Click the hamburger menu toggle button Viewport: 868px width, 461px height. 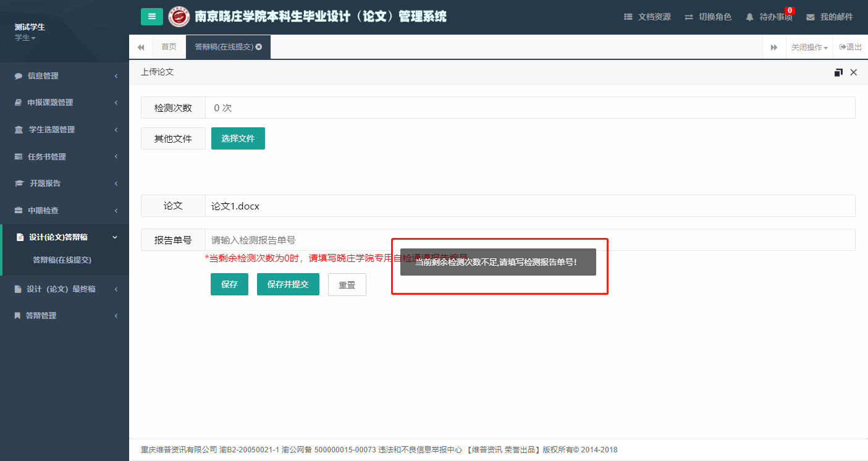pyautogui.click(x=151, y=17)
